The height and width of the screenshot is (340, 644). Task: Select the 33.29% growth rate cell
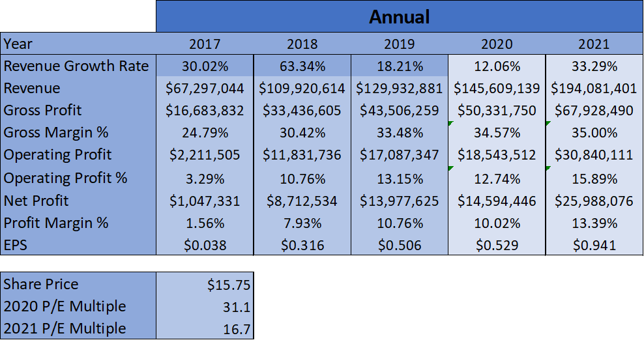click(594, 66)
